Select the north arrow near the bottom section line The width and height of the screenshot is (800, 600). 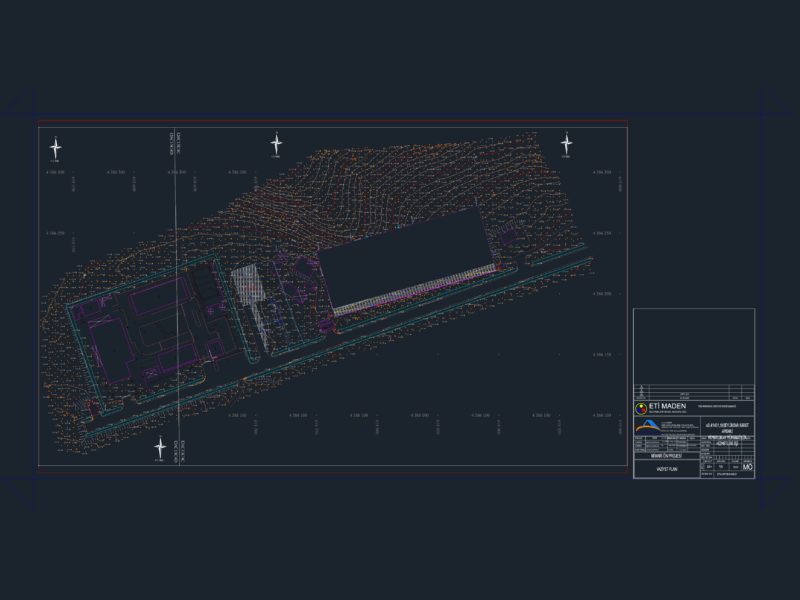pos(160,448)
